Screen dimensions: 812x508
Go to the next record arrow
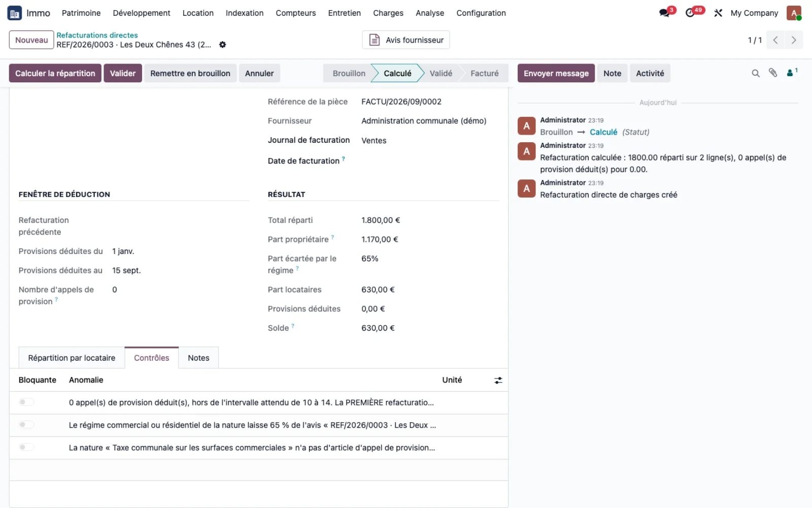[x=794, y=40]
